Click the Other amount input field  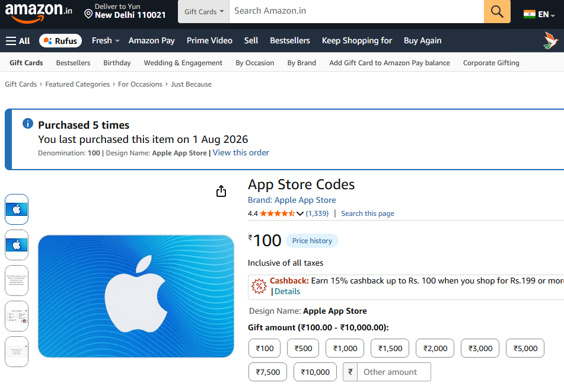coord(394,372)
